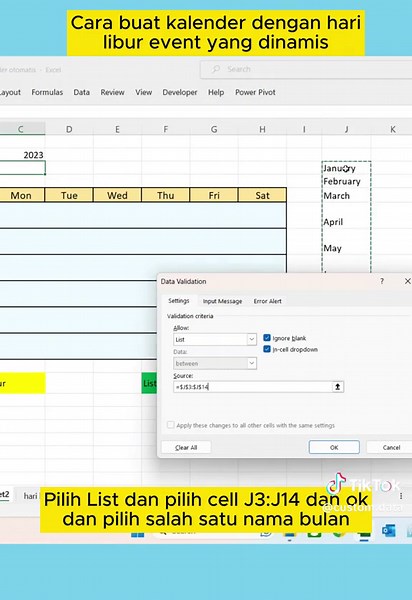Screen dimensions: 412x600
Task: Click the green List cell
Action: (150, 383)
